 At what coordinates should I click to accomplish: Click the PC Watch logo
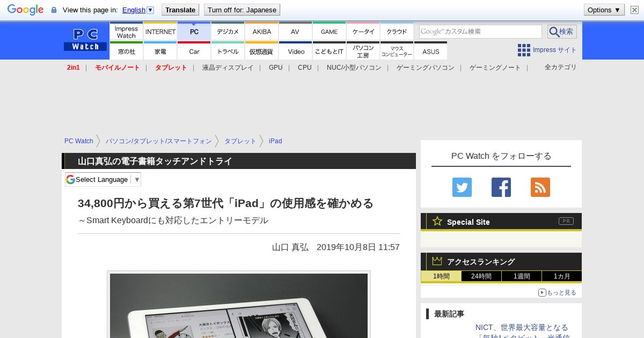click(x=85, y=40)
